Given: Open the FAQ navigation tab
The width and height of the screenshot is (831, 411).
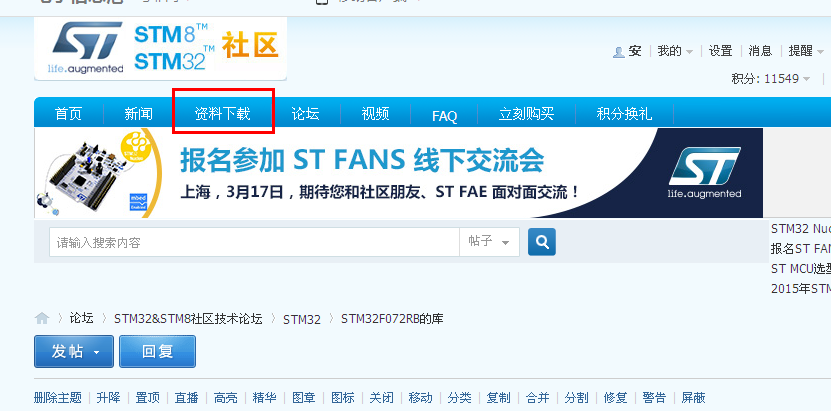Looking at the screenshot, I should 445,116.
